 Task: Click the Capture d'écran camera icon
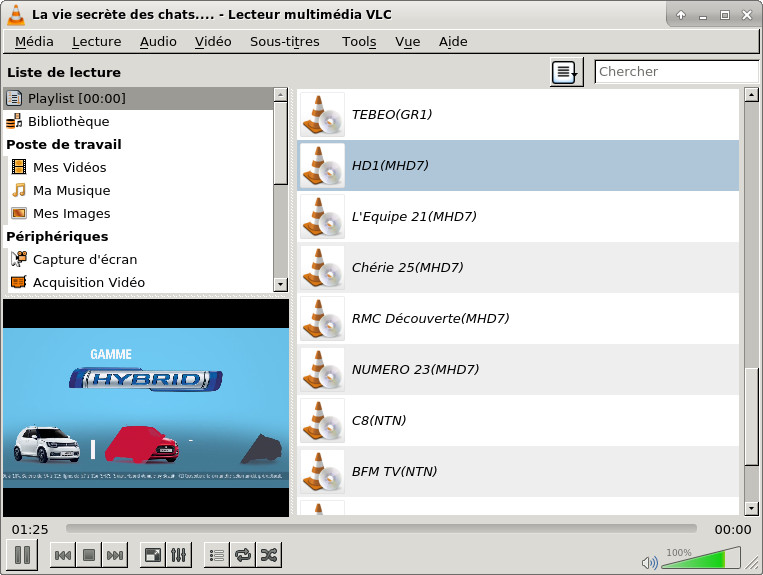(x=18, y=259)
